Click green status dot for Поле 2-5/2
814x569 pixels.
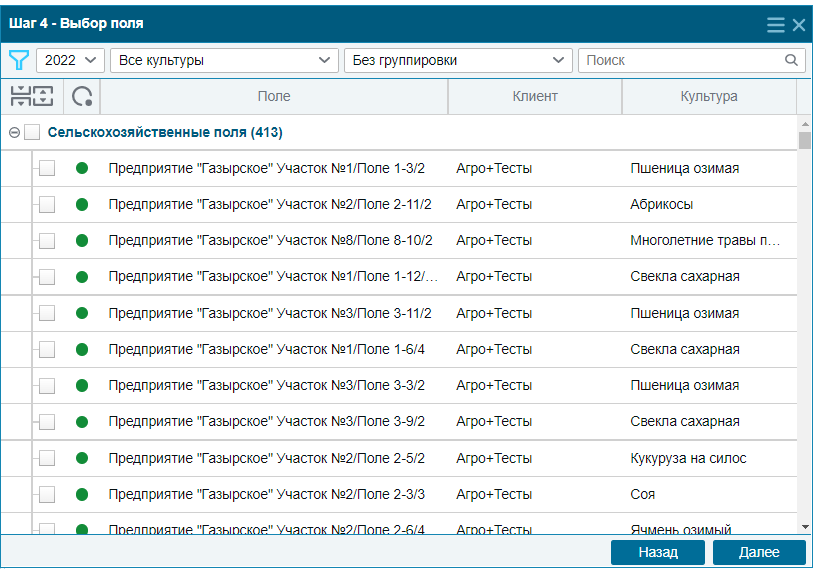point(82,458)
